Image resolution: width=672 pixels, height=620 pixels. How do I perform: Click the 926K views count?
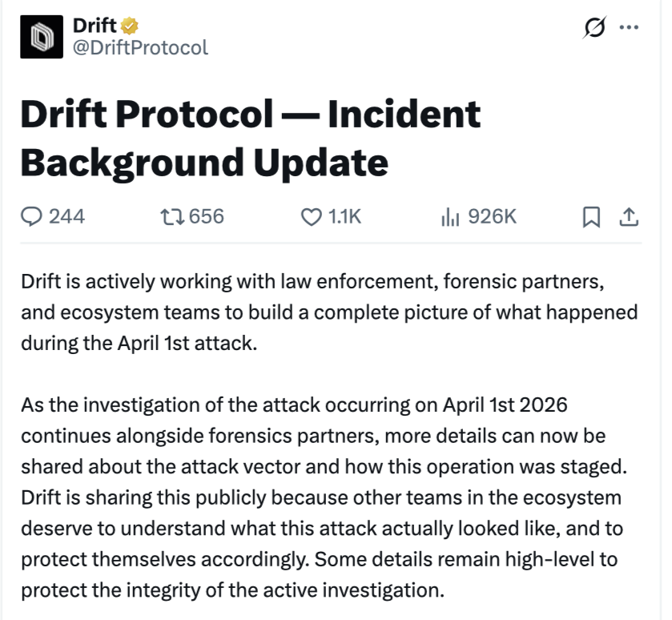pos(493,215)
